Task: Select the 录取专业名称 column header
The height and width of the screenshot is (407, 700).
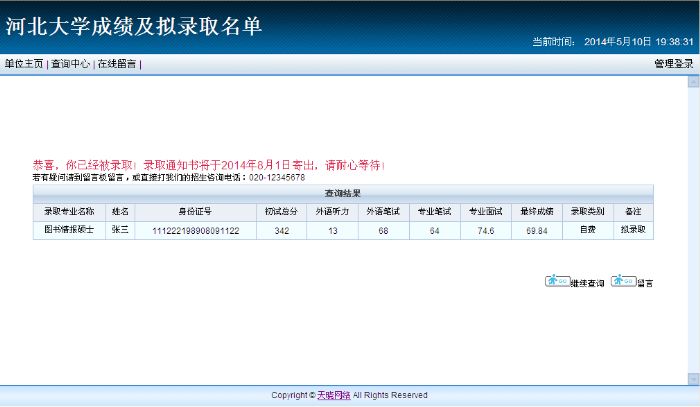Action: [69, 211]
